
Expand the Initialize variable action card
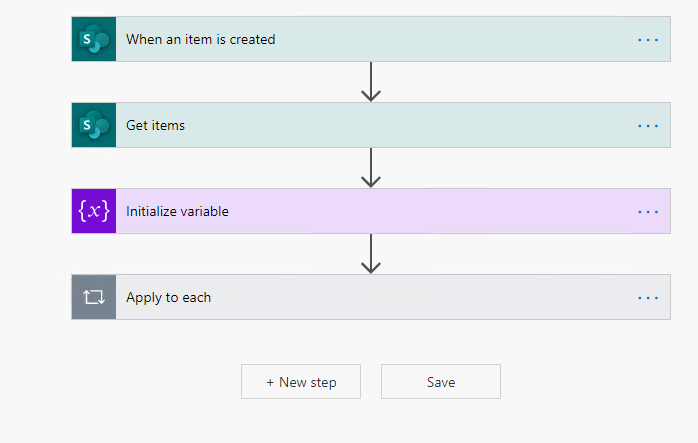point(177,212)
